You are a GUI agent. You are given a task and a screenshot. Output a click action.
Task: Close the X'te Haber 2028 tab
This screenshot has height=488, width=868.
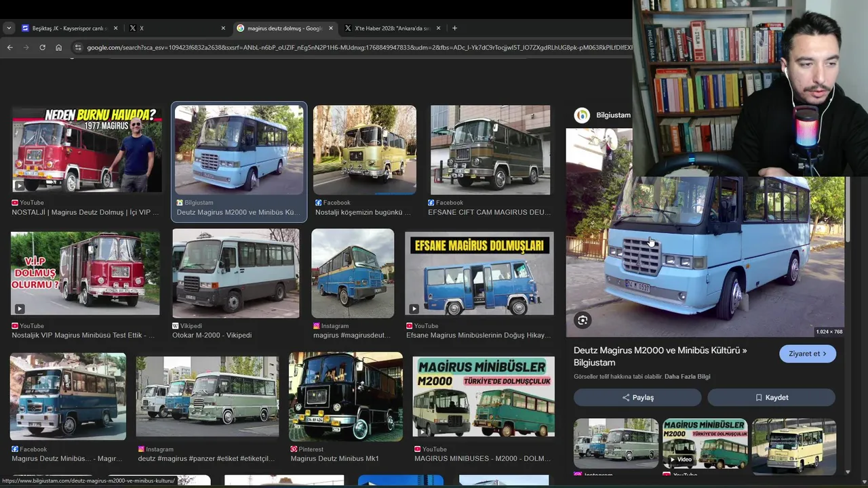tap(438, 28)
